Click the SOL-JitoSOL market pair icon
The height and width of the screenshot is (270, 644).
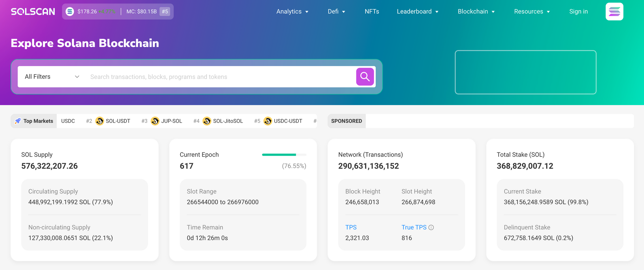[207, 121]
